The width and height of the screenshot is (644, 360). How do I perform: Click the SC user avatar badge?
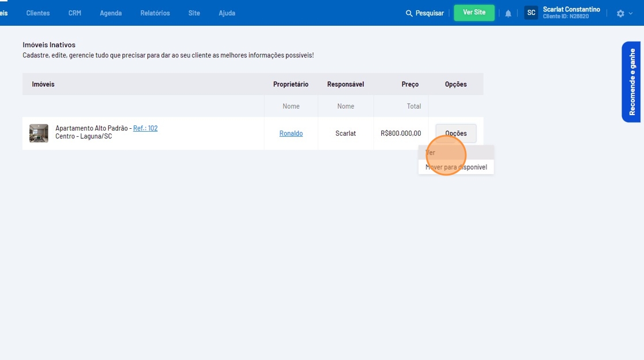tap(531, 13)
